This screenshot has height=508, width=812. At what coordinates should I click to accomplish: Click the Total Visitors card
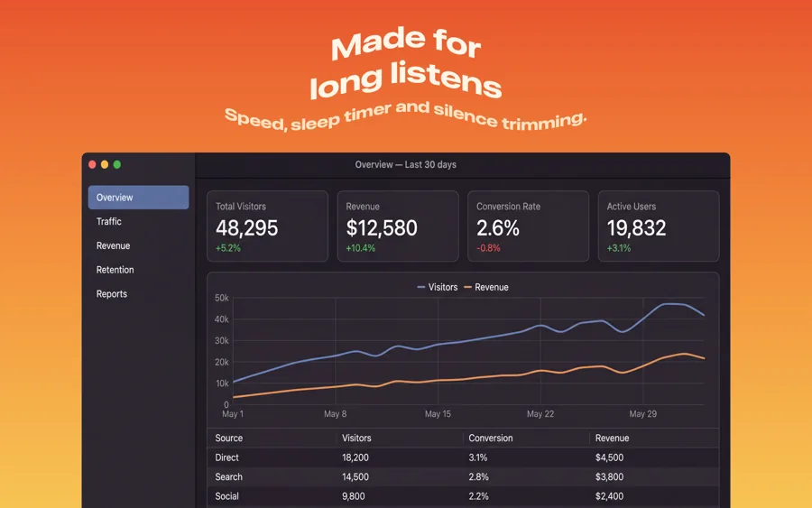267,226
